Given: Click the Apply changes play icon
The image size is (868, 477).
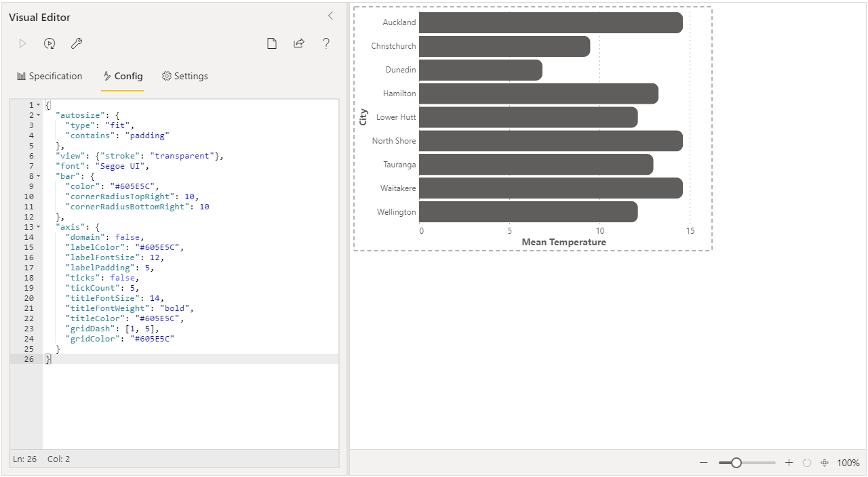Looking at the screenshot, I should [22, 43].
